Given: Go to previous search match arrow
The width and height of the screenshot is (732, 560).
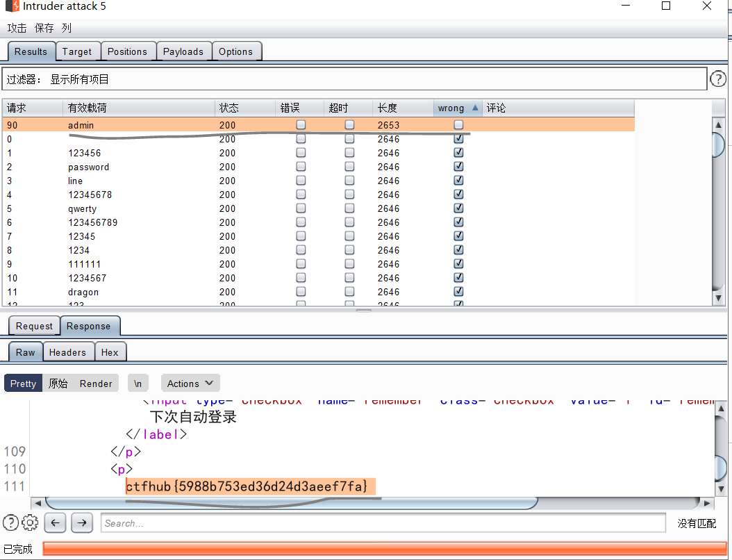Looking at the screenshot, I should [x=55, y=522].
